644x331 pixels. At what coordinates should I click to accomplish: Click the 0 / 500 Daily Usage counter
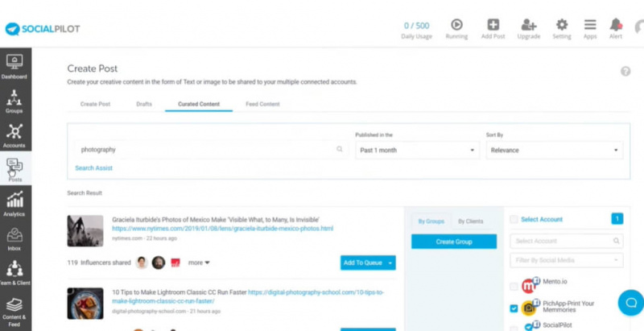(416, 30)
